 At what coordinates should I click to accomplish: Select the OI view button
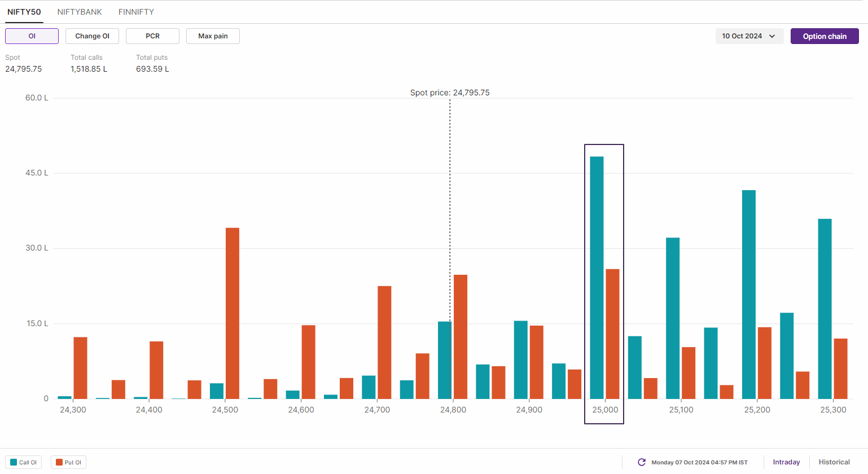(32, 36)
